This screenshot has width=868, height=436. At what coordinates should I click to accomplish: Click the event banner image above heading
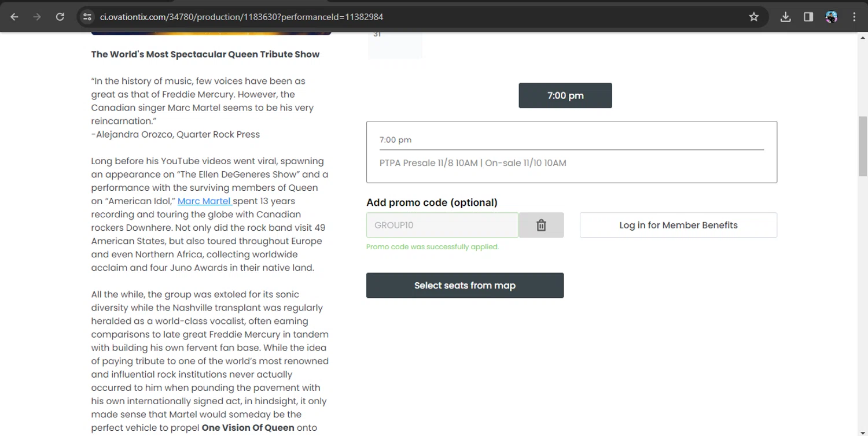[211, 34]
